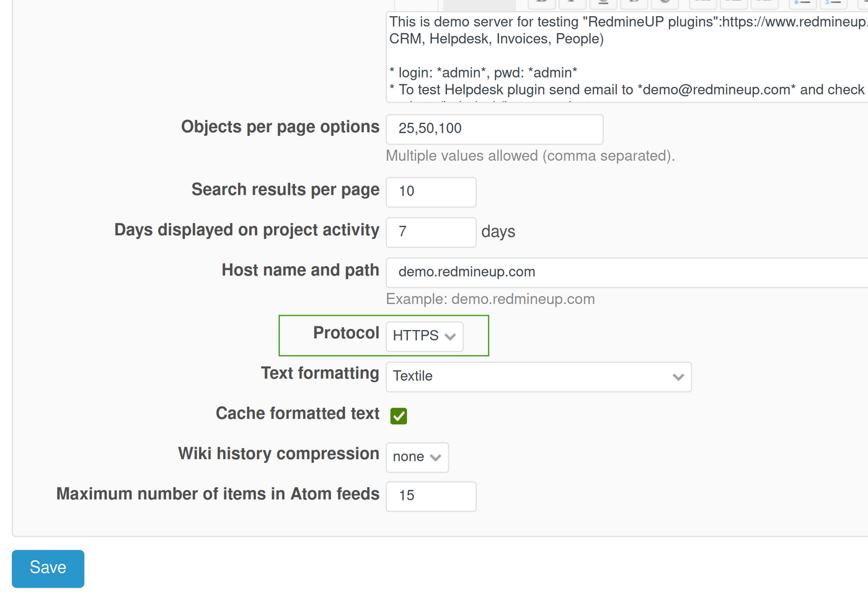Insert inline code using the code icon
Image resolution: width=868 pixels, height=595 pixels.
pos(665,4)
